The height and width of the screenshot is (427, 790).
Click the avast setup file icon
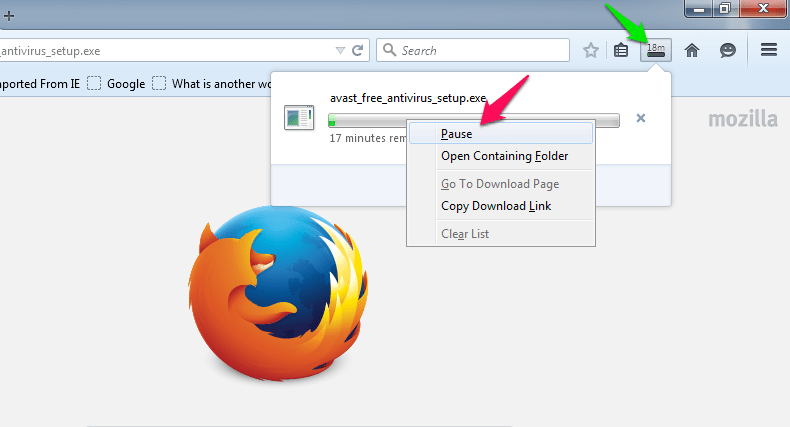click(x=299, y=117)
